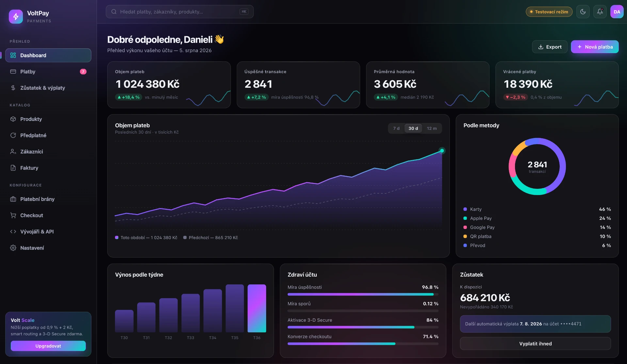Screen dimensions: 627x364
Task: Click the Karty color dot in legend
Action: tap(465, 209)
